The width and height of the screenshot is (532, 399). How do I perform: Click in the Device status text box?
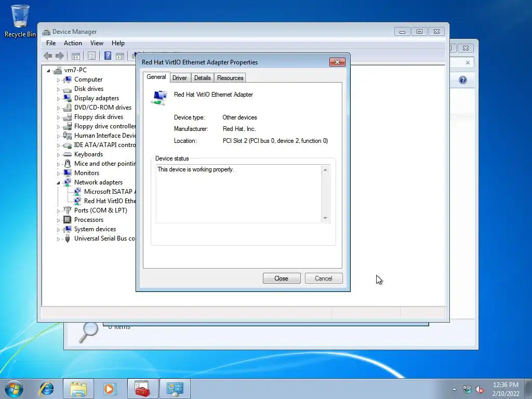[x=239, y=194]
